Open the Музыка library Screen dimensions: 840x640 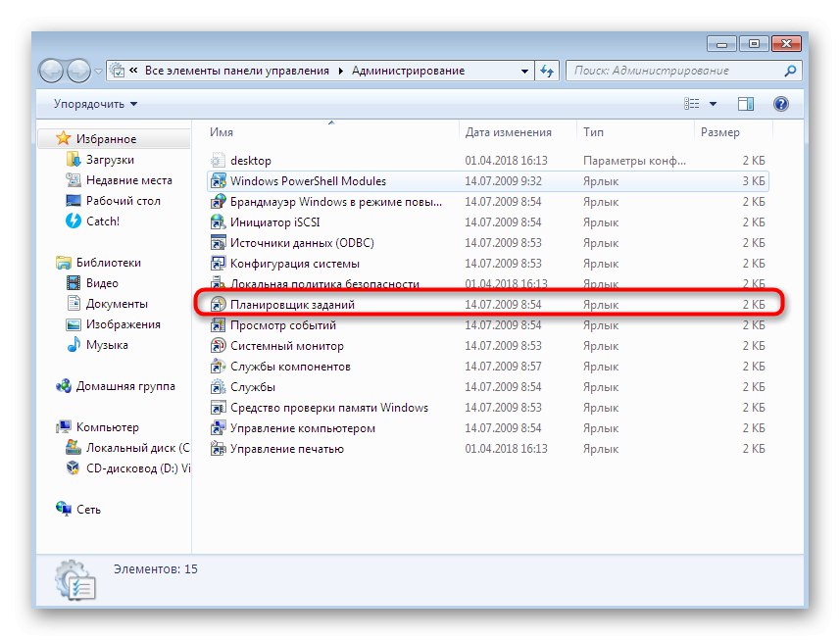107,345
